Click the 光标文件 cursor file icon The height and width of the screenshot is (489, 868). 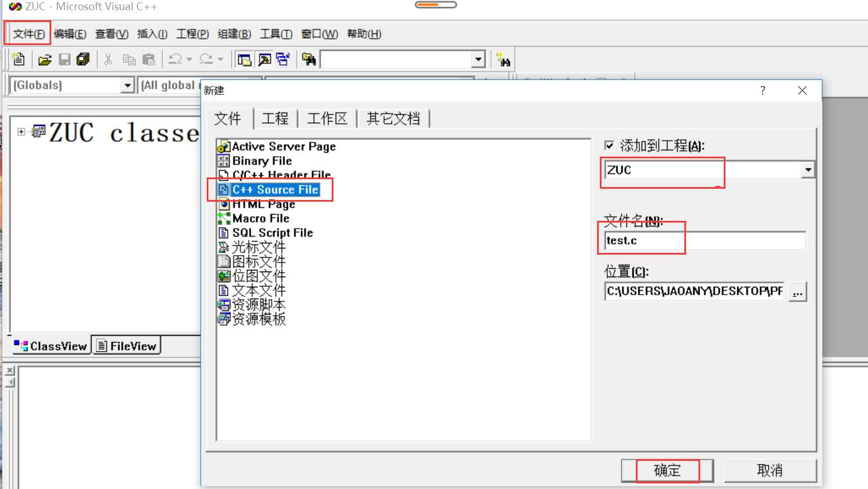pyautogui.click(x=224, y=247)
